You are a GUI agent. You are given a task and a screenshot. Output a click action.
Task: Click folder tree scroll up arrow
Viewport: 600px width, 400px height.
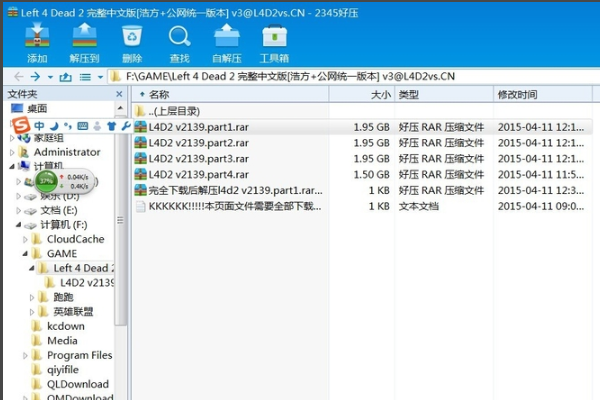(120, 108)
